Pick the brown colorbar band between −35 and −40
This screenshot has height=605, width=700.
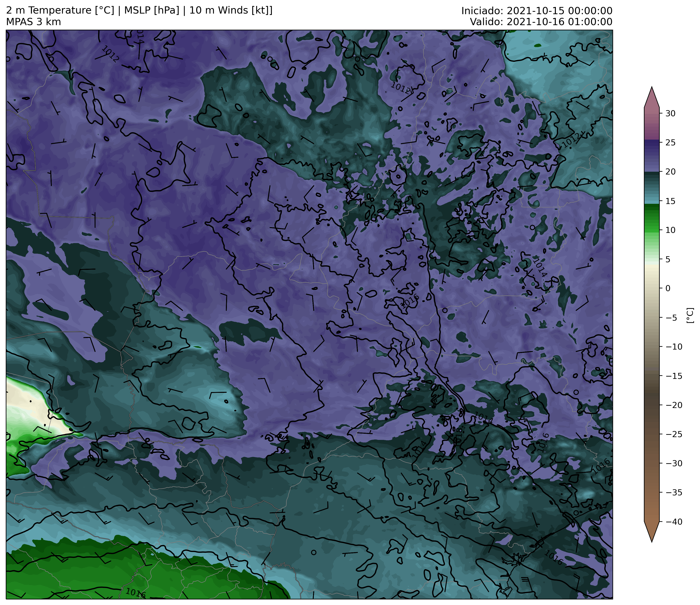coord(652,507)
